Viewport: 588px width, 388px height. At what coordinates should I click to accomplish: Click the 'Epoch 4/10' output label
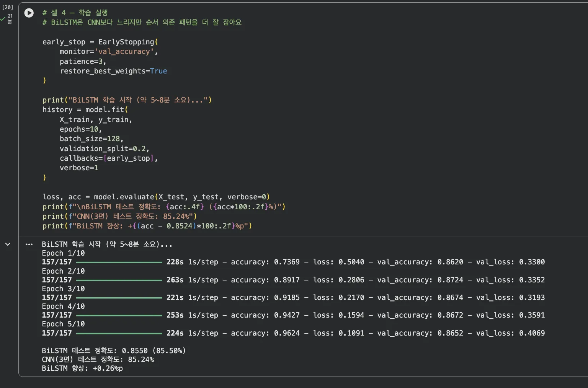[x=63, y=306]
